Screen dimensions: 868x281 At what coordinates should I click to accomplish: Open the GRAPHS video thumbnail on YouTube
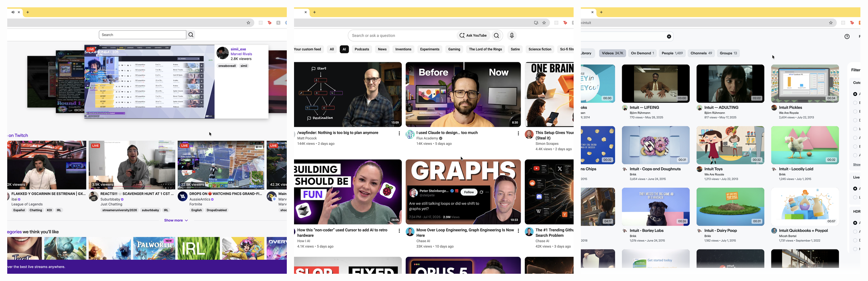pos(463,192)
